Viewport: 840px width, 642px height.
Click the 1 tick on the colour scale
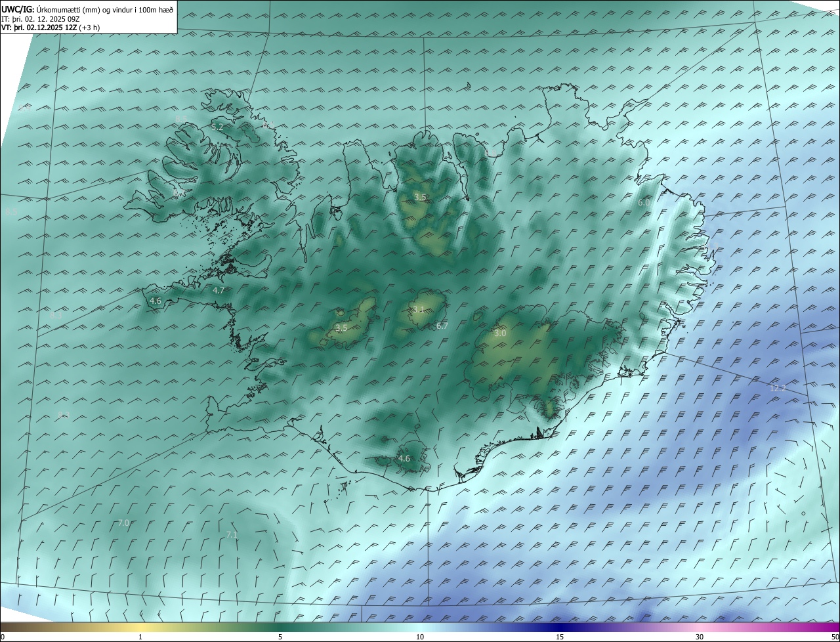click(x=141, y=637)
